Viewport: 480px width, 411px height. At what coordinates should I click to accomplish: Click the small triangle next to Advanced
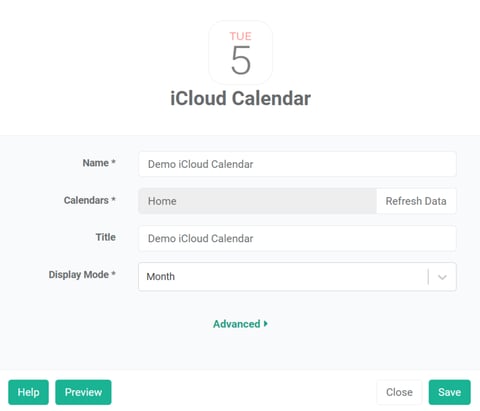(x=266, y=324)
